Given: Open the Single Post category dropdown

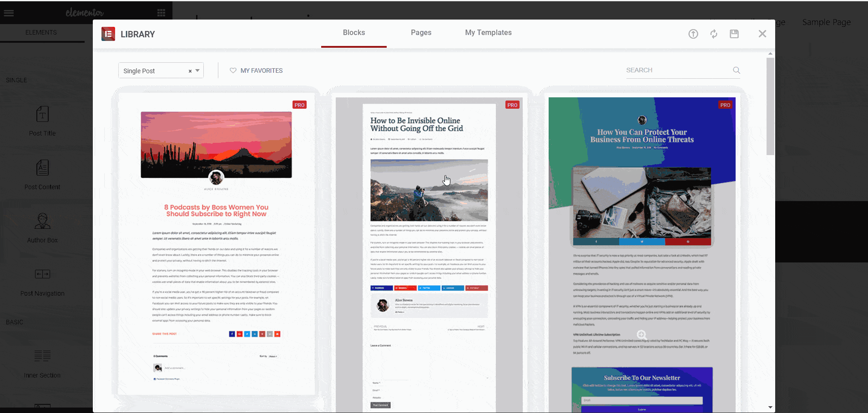Looking at the screenshot, I should coord(197,71).
